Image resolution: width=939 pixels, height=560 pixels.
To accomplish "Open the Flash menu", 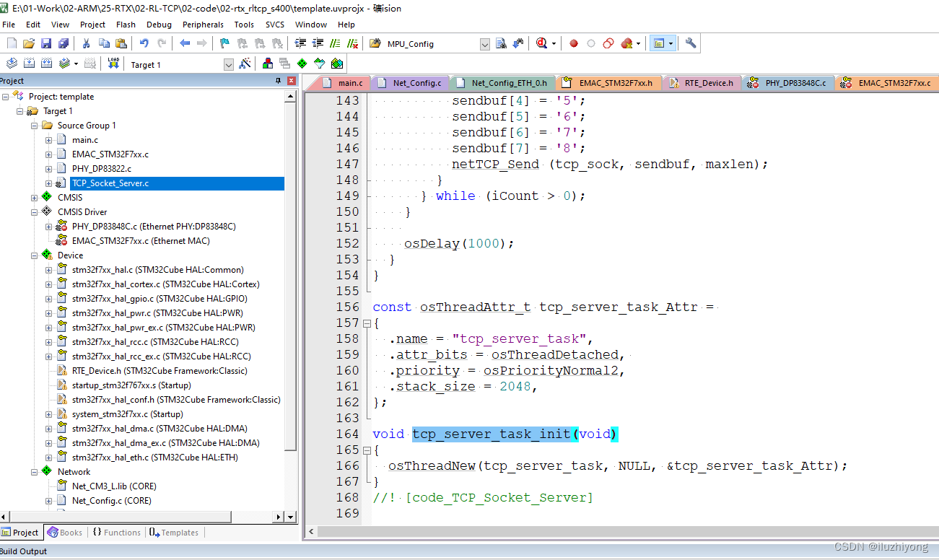I will click(x=126, y=25).
